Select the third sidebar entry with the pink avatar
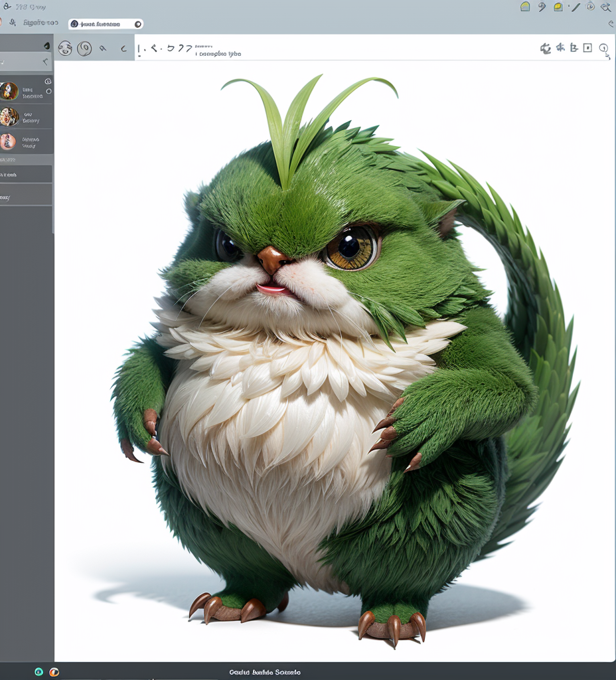Screen dimensions: 616x680 point(26,142)
